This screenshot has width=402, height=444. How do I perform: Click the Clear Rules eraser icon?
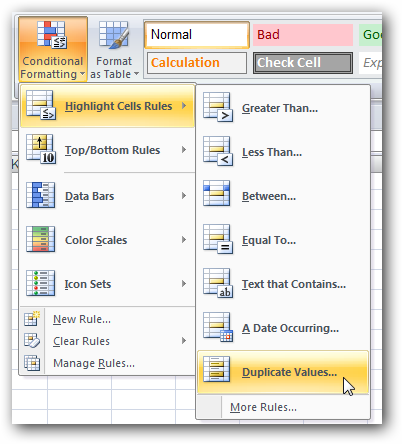coord(32,341)
